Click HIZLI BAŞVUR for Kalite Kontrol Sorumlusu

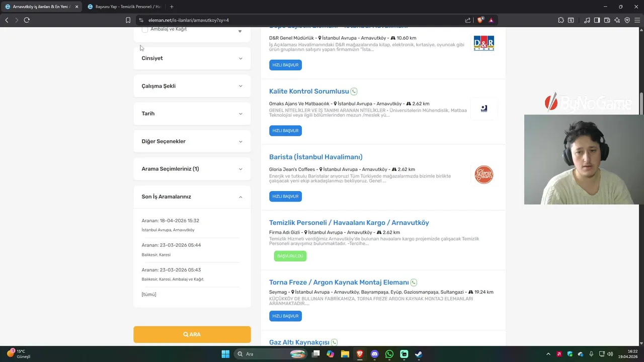[285, 131]
